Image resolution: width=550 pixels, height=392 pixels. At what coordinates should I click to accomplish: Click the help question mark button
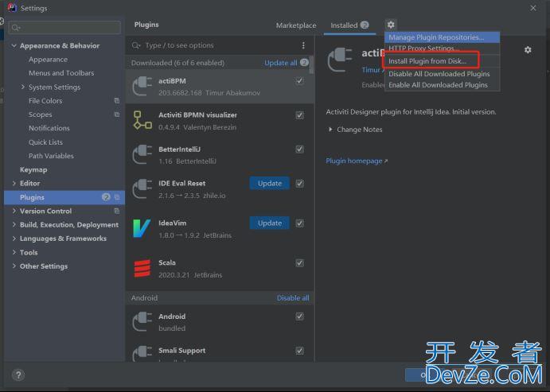(x=18, y=375)
